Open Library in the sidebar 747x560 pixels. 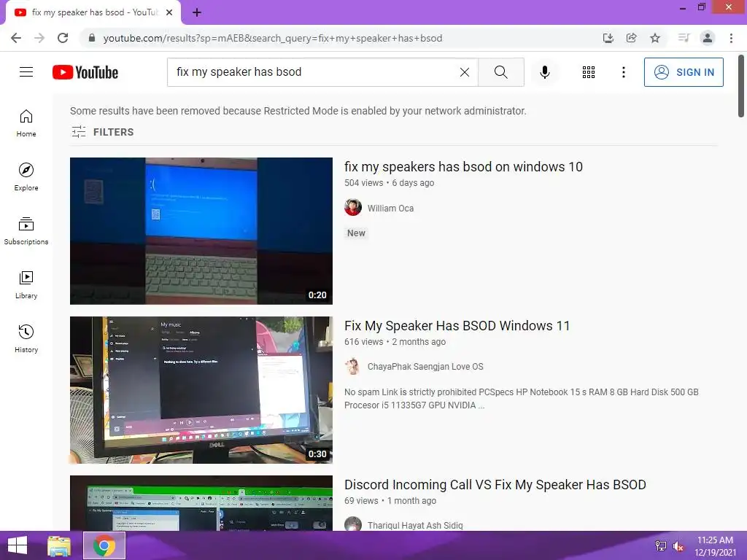coord(26,285)
